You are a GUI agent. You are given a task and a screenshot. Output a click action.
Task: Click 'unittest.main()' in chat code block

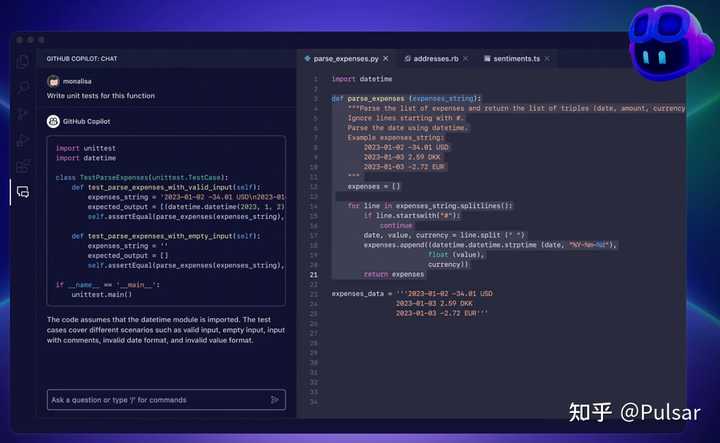[101, 295]
